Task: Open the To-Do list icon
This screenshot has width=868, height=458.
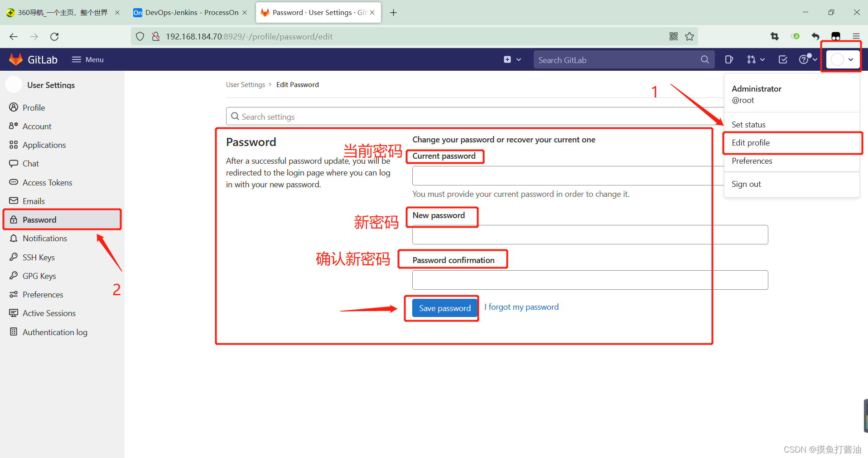Action: [783, 59]
